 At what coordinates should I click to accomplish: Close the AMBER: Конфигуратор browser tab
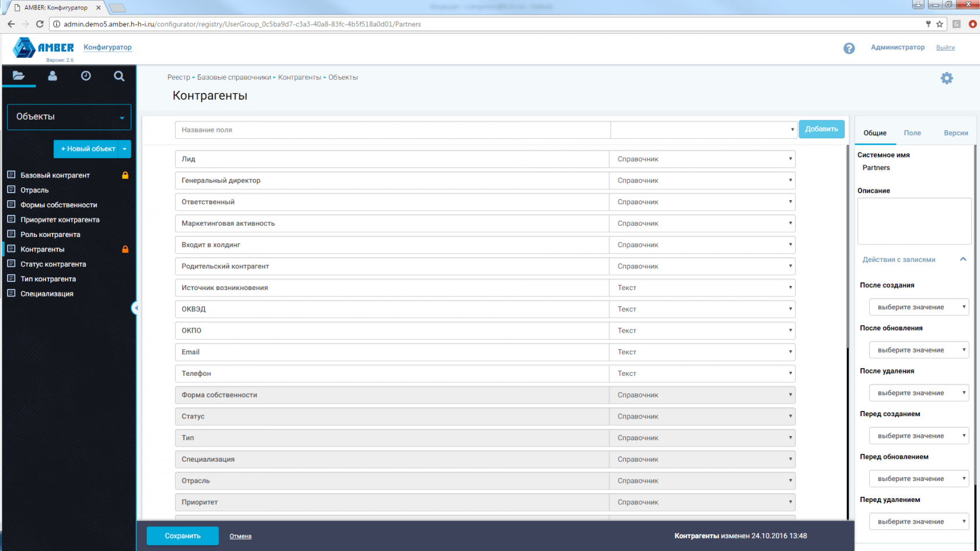99,8
